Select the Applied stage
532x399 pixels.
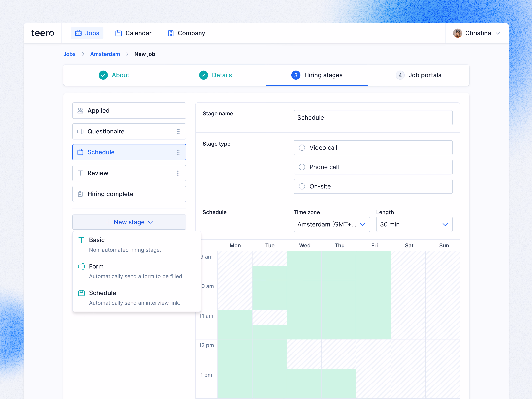[x=129, y=111]
